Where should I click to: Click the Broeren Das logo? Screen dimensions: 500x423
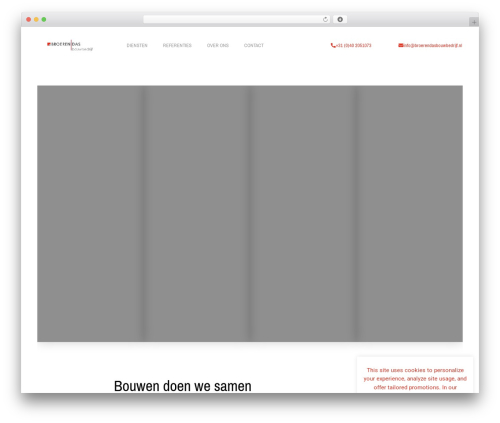70,46
